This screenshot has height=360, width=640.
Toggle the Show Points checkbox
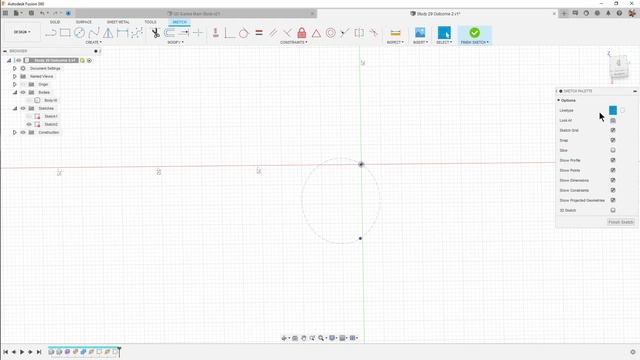click(613, 170)
